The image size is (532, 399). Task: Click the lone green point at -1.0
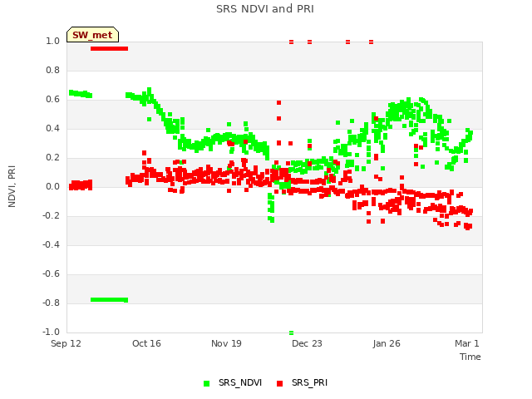(x=292, y=332)
